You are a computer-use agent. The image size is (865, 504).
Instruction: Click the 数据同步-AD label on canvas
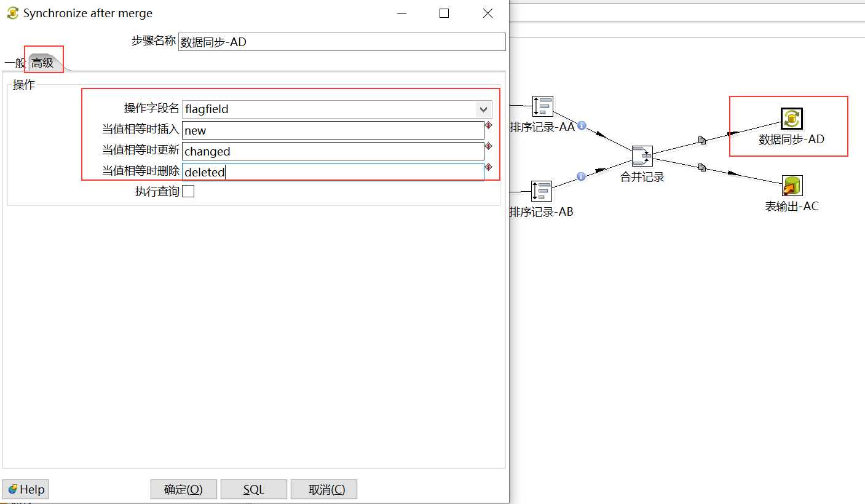click(791, 140)
